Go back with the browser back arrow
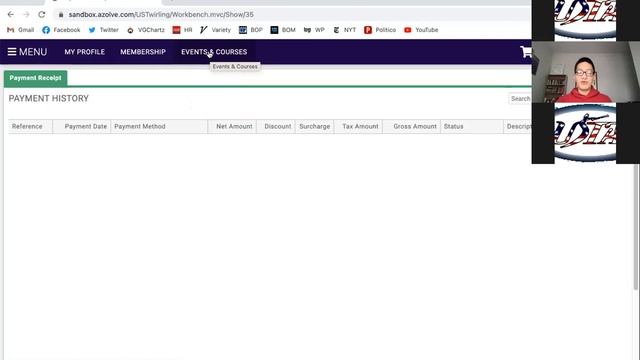This screenshot has width=640, height=360. [11, 14]
